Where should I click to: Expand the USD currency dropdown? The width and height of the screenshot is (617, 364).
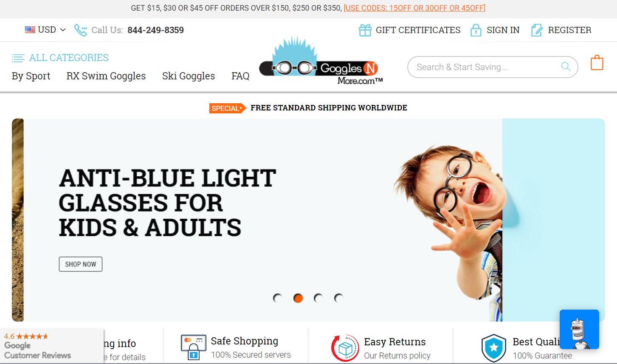[45, 30]
